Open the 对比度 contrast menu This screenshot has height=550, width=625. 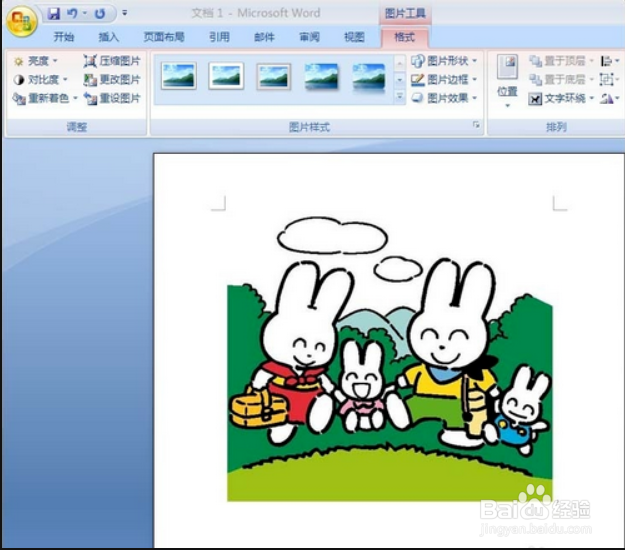[41, 80]
